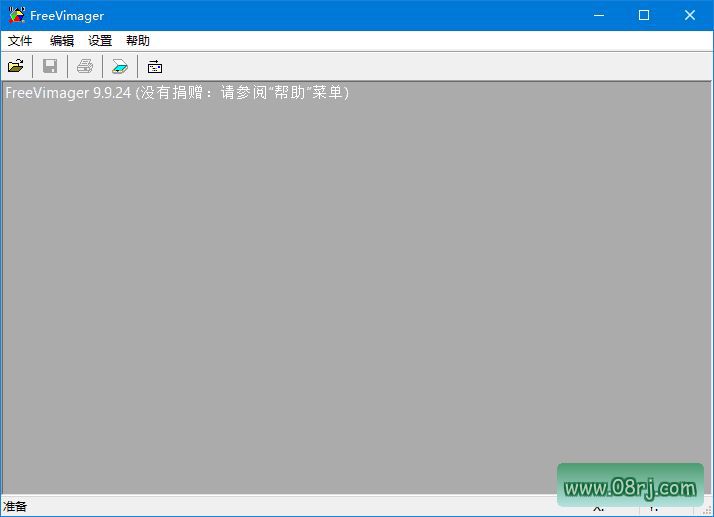This screenshot has width=714, height=517.
Task: Open the 编辑 menu
Action: 61,41
